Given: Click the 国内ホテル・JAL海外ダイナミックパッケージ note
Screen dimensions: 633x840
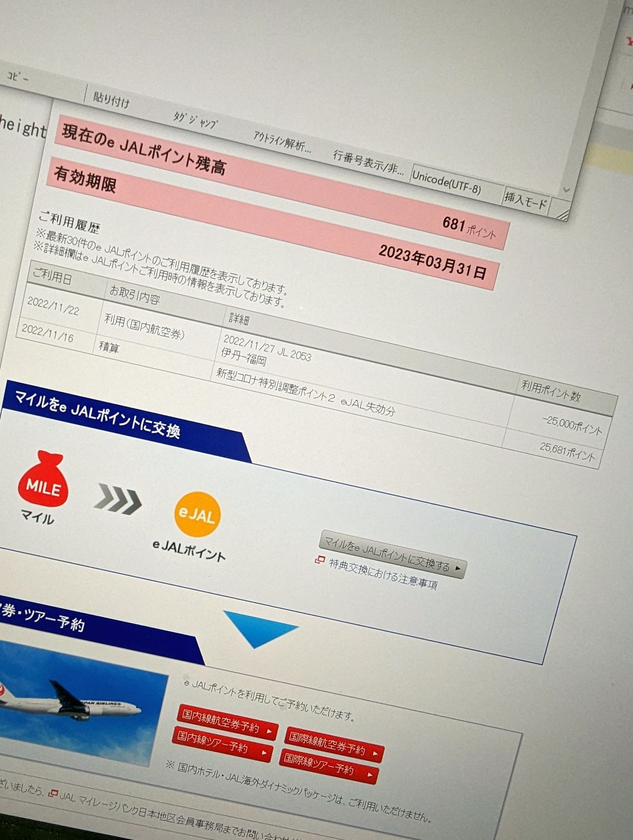Looking at the screenshot, I should coord(299,791).
